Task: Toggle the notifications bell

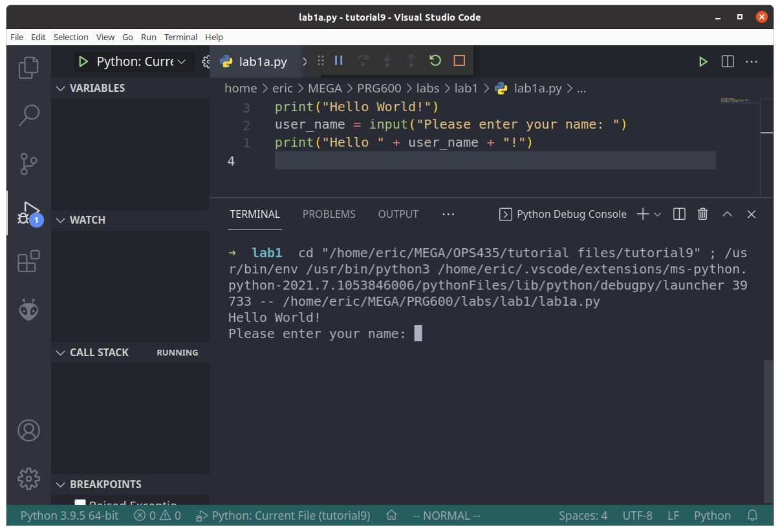Action: point(753,515)
